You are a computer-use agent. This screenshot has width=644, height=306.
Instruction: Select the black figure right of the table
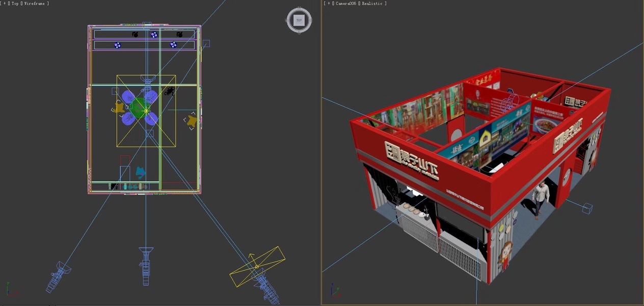[170, 92]
